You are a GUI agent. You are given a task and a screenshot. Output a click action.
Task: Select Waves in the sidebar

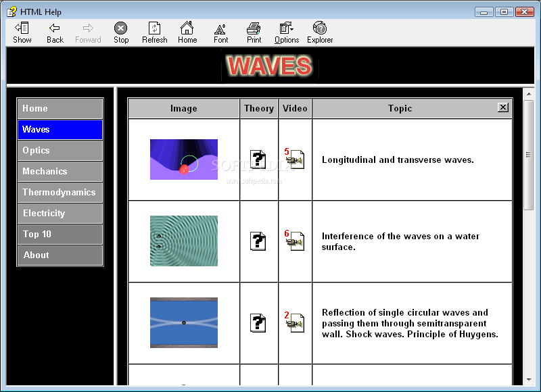pos(60,129)
